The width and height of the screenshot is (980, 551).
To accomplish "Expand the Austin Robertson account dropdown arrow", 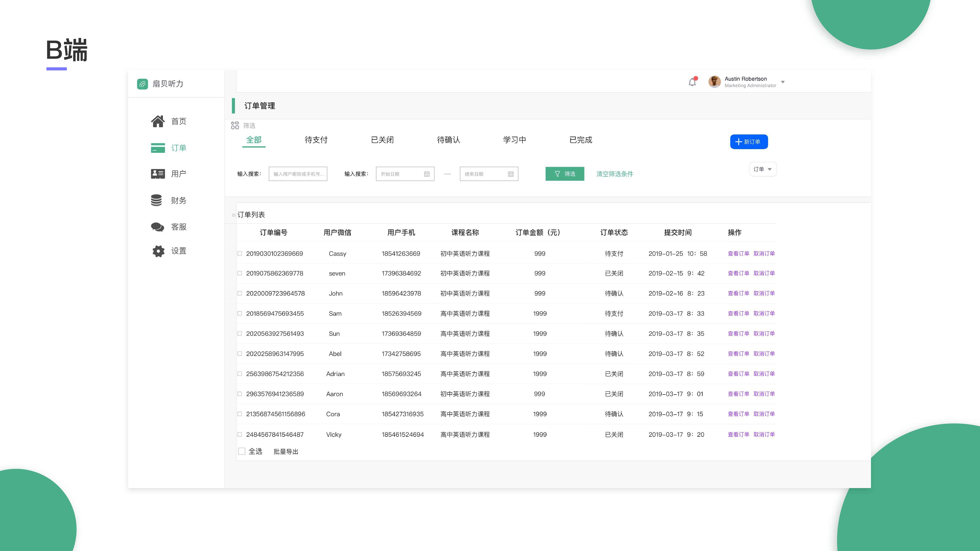I will point(783,82).
